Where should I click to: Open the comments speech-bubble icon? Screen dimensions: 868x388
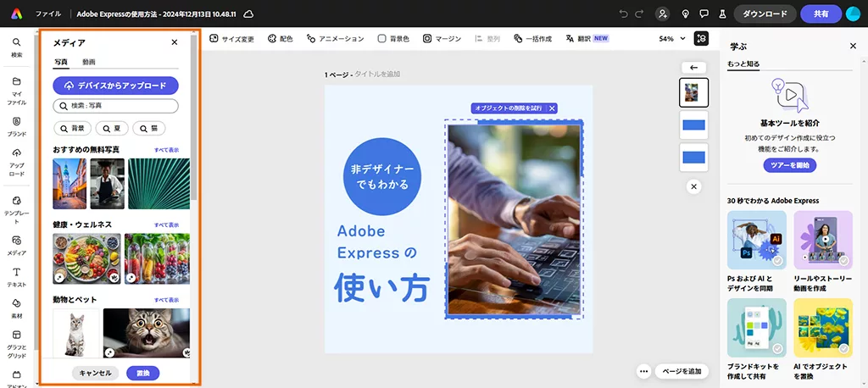click(704, 14)
